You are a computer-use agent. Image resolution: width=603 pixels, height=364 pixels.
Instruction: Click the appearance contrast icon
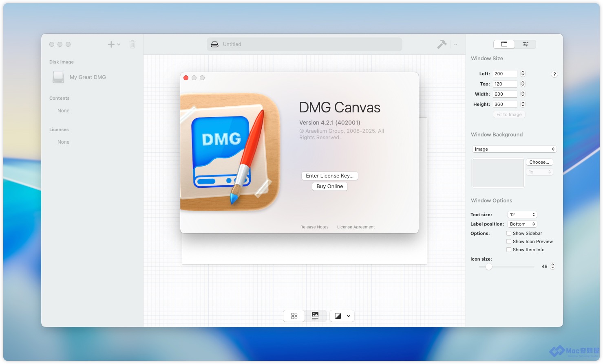click(338, 316)
